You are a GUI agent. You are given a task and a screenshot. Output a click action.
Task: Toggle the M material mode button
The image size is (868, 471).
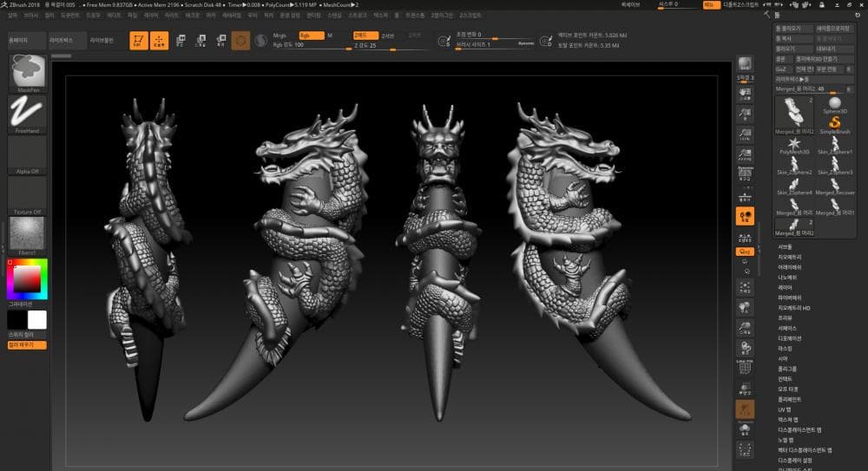(330, 36)
